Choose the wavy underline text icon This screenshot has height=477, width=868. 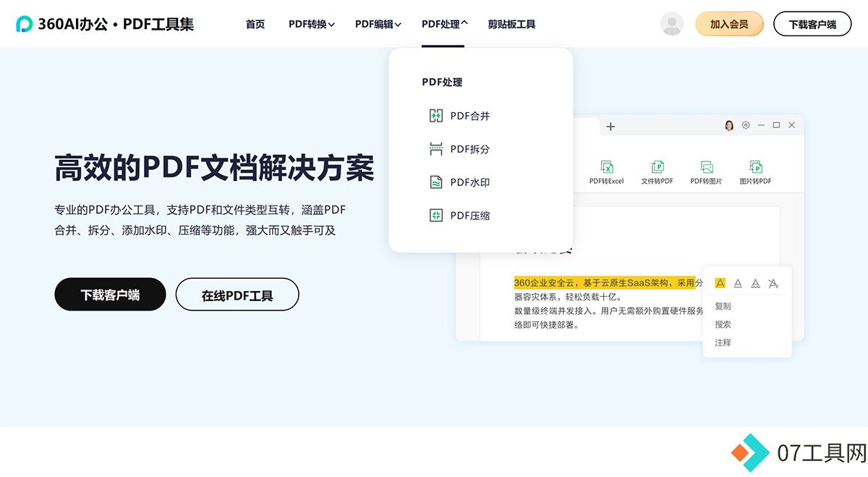point(755,284)
